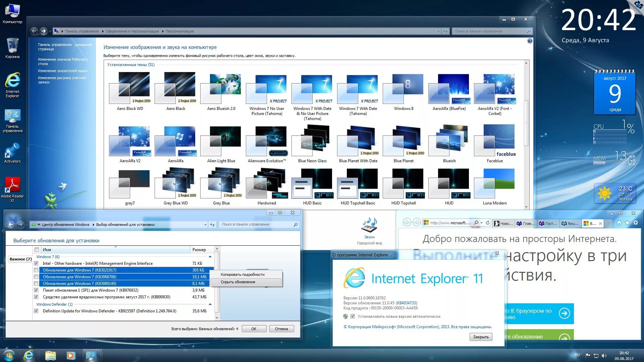Select the Windows 8 theme thumbnail
The height and width of the screenshot is (362, 644).
404,92
